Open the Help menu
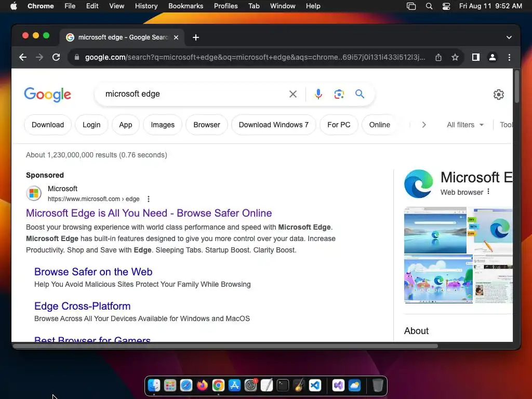Image resolution: width=532 pixels, height=399 pixels. [x=313, y=6]
